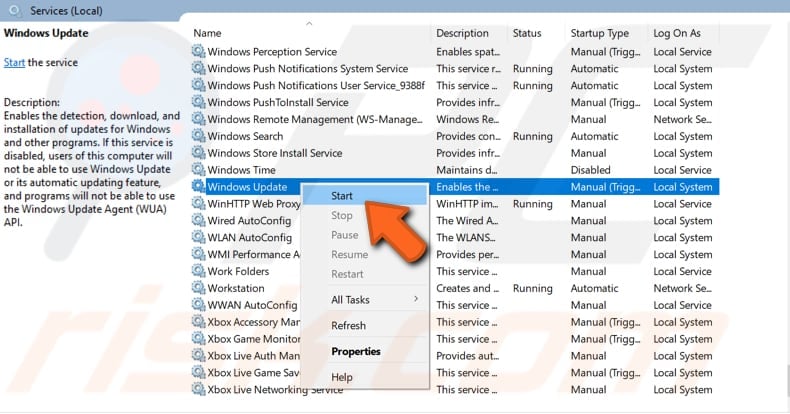Image resolution: width=790 pixels, height=414 pixels.
Task: Open Properties from the context menu
Action: pos(365,351)
